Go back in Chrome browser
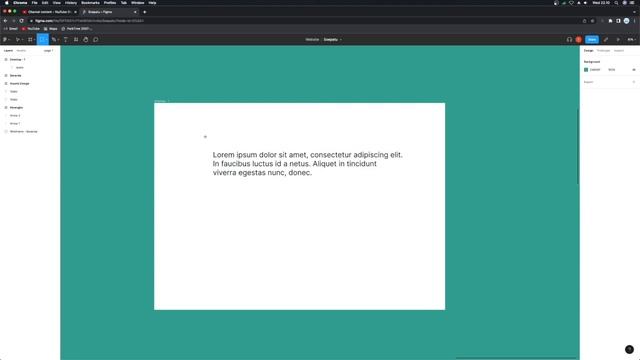Screen dimensions: 640x360 click(5, 21)
